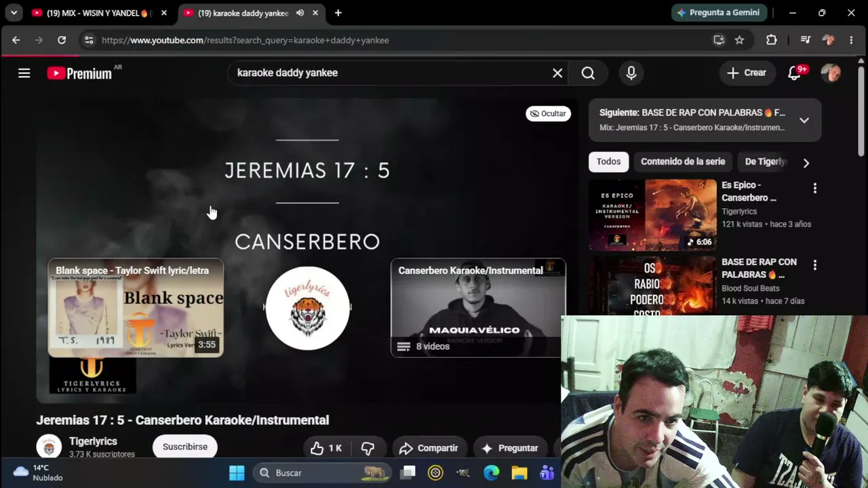Image resolution: width=868 pixels, height=488 pixels.
Task: Install app icon in address bar
Action: [x=719, y=40]
